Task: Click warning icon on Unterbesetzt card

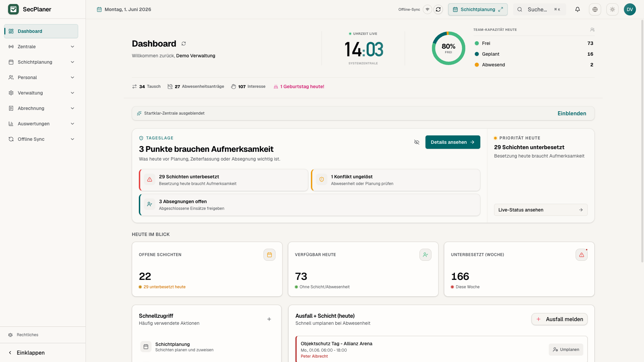Action: point(582,255)
